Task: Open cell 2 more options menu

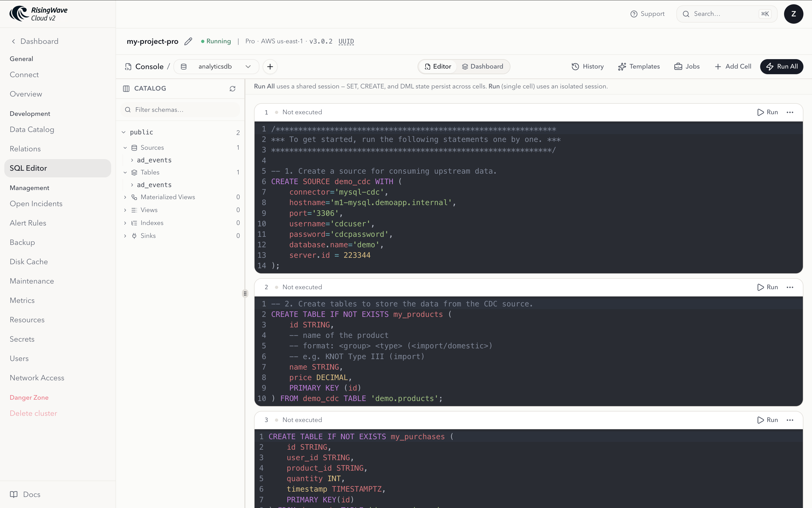Action: tap(790, 287)
